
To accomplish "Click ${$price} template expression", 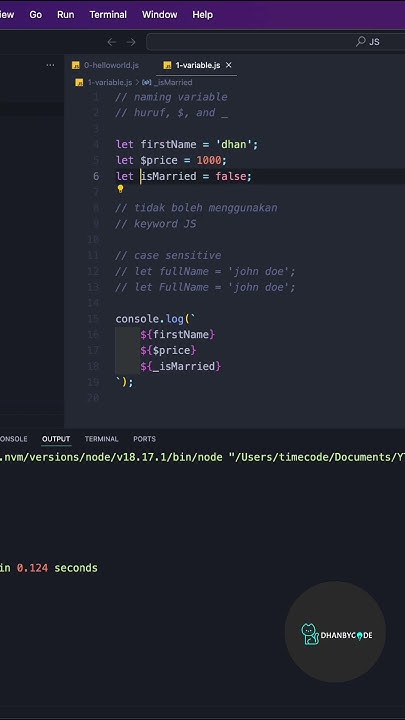I will [x=169, y=350].
